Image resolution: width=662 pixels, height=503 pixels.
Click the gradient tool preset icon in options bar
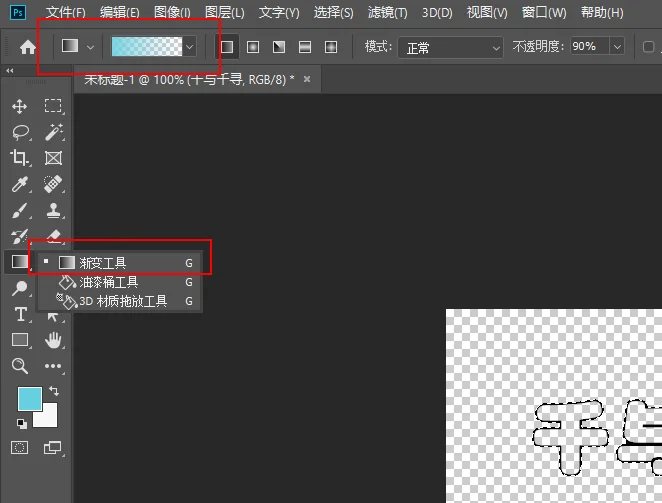tap(70, 46)
